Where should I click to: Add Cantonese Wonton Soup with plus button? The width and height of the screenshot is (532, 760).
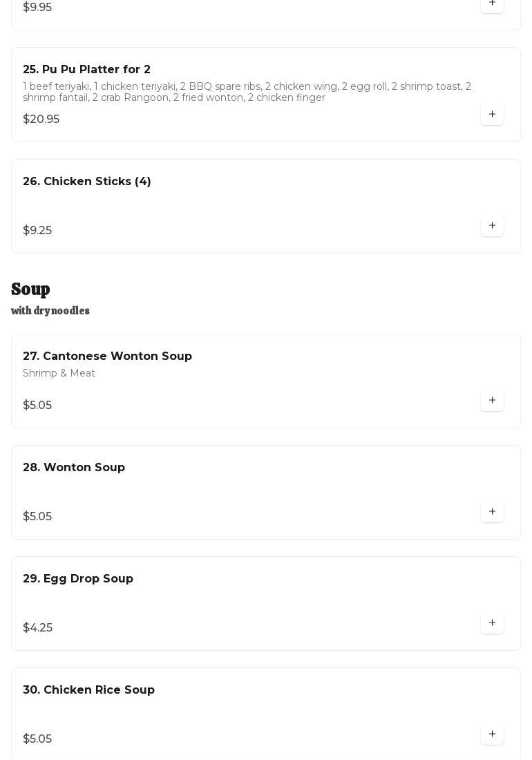[x=492, y=401]
